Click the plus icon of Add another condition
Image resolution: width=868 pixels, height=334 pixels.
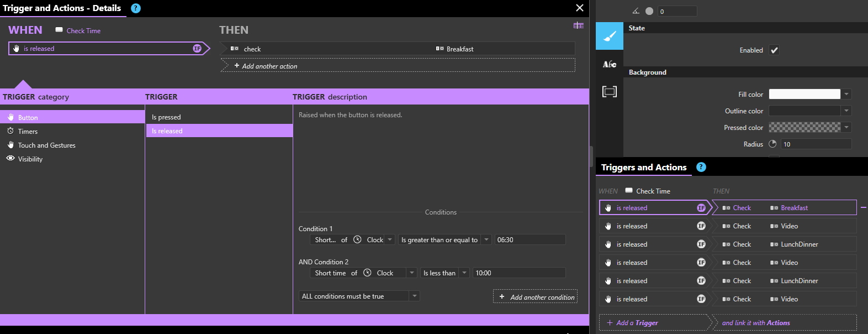(x=502, y=297)
